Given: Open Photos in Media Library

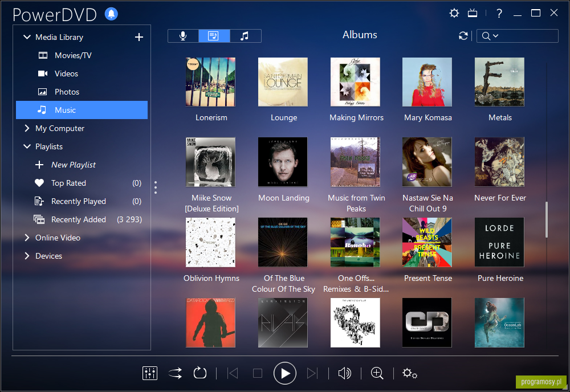Looking at the screenshot, I should pyautogui.click(x=82, y=92).
